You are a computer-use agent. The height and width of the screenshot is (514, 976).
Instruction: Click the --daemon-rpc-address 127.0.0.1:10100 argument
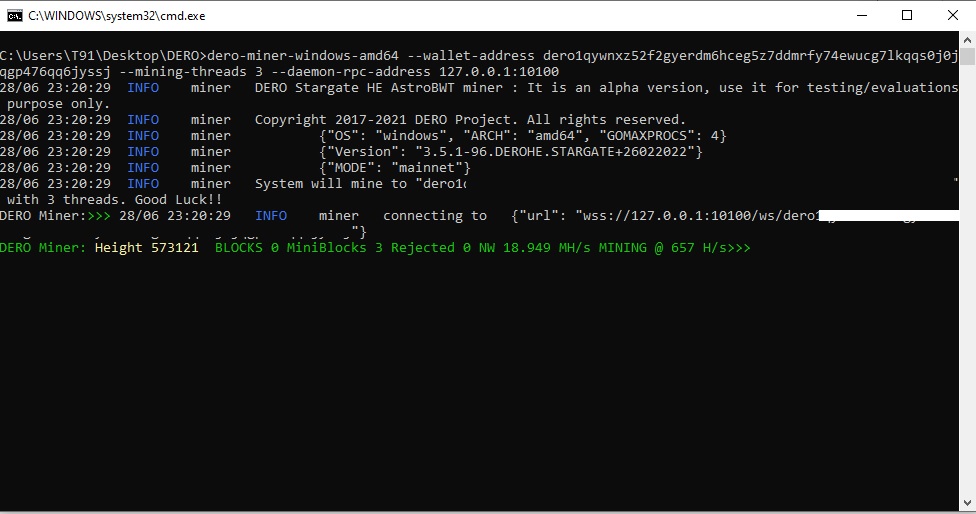pyautogui.click(x=415, y=72)
